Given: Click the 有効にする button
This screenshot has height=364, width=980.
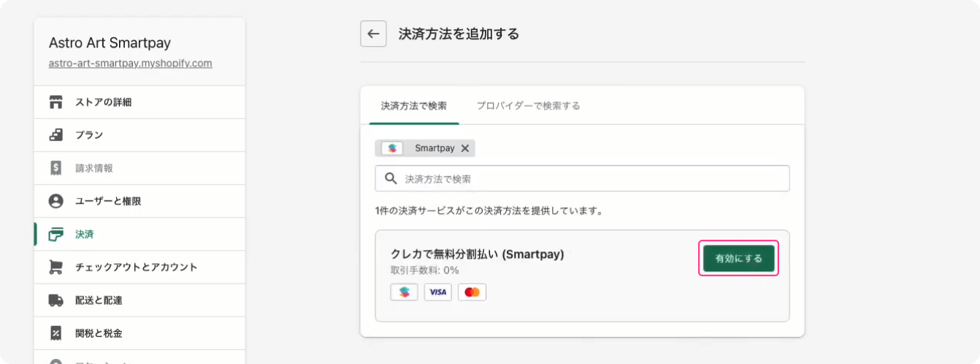Looking at the screenshot, I should pos(739,258).
